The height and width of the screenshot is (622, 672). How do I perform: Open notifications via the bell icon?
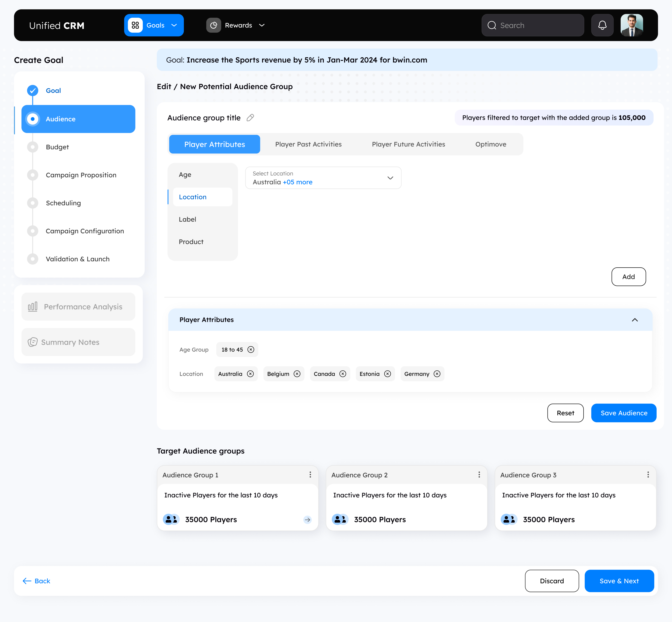(602, 25)
